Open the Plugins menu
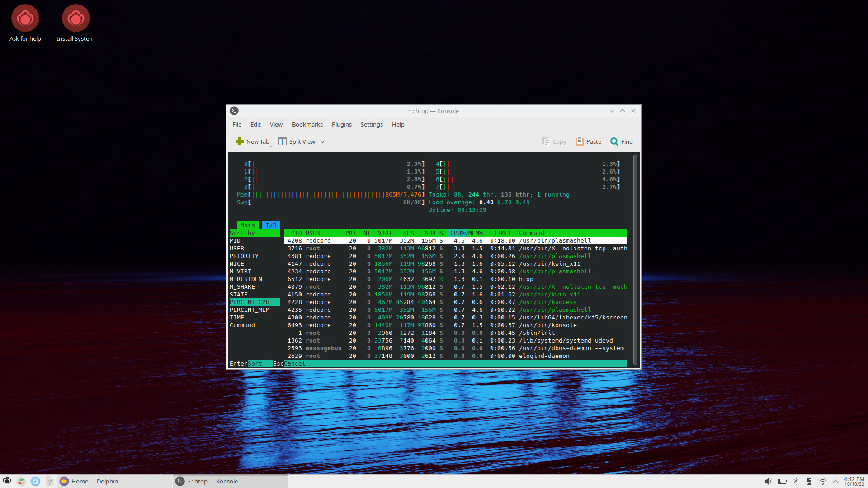 point(341,124)
